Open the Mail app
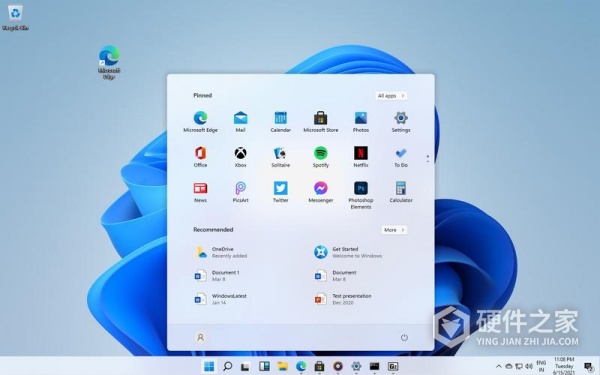This screenshot has width=600, height=375. click(x=240, y=122)
